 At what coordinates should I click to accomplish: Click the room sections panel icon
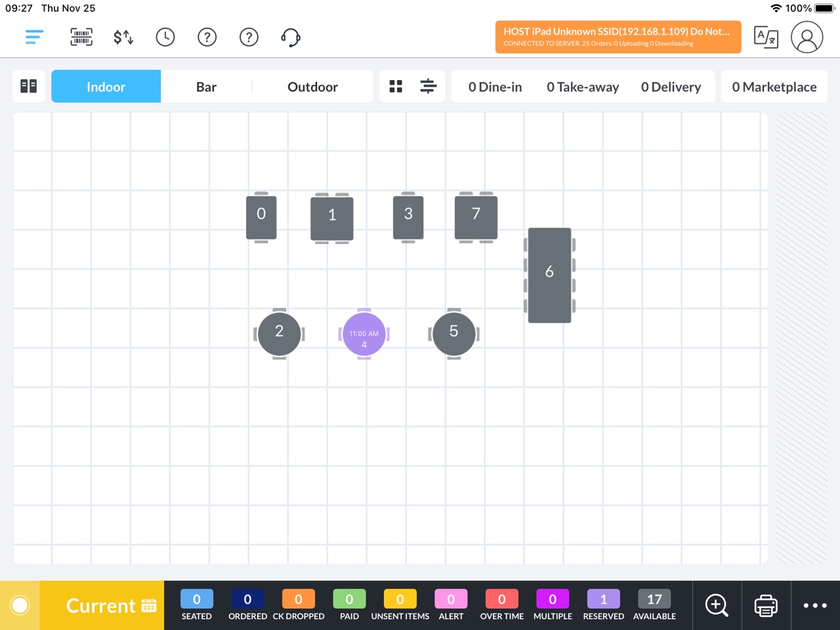pos(28,85)
